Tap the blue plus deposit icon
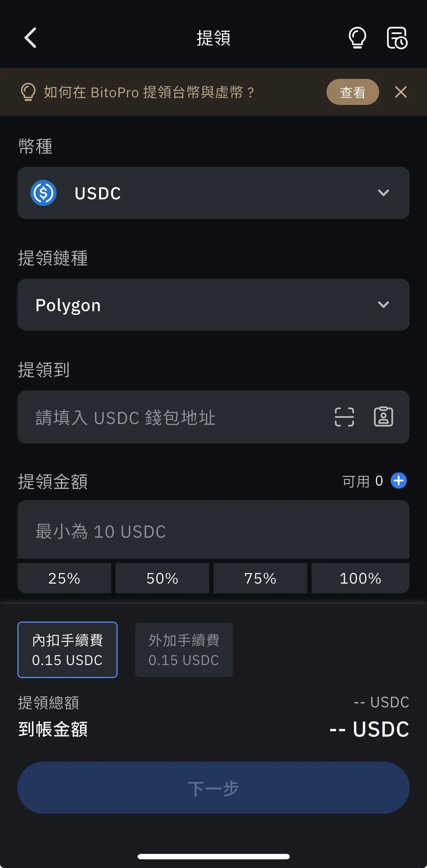The height and width of the screenshot is (868, 427). (x=398, y=480)
